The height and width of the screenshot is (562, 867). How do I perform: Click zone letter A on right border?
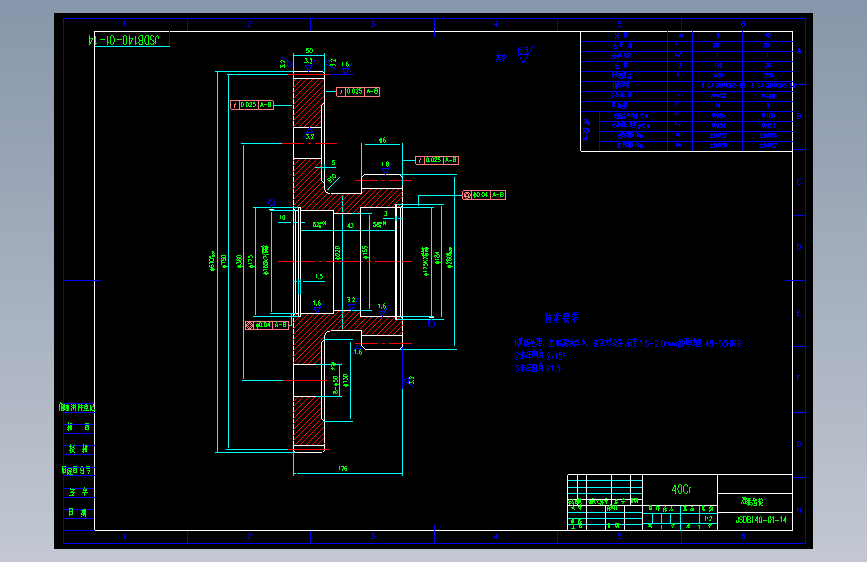click(x=799, y=51)
